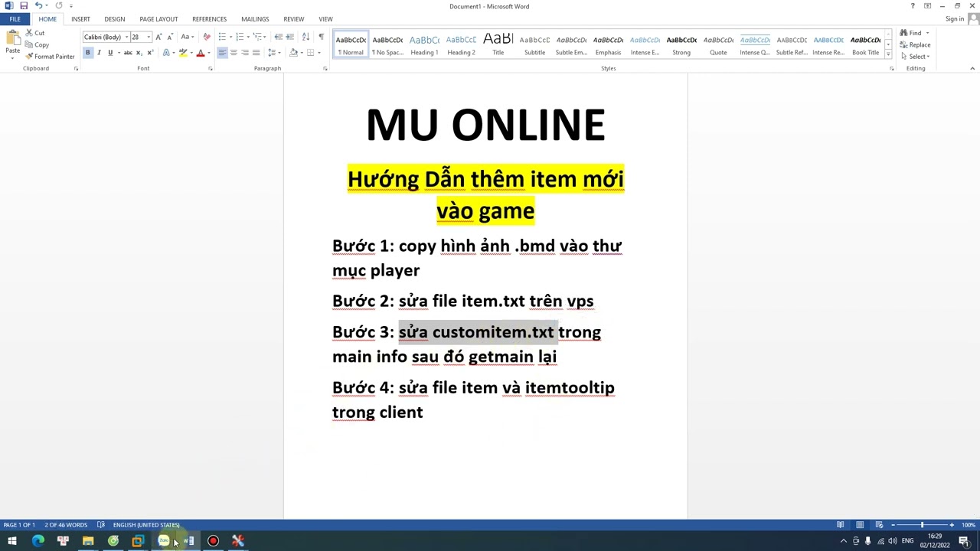Viewport: 980px width, 551px height.
Task: Open File Explorer from the taskbar
Action: click(x=88, y=541)
